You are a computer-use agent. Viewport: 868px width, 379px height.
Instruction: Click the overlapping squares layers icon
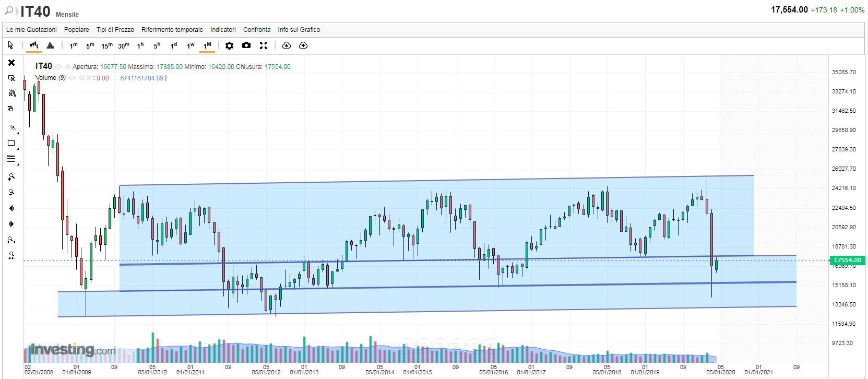pyautogui.click(x=11, y=109)
